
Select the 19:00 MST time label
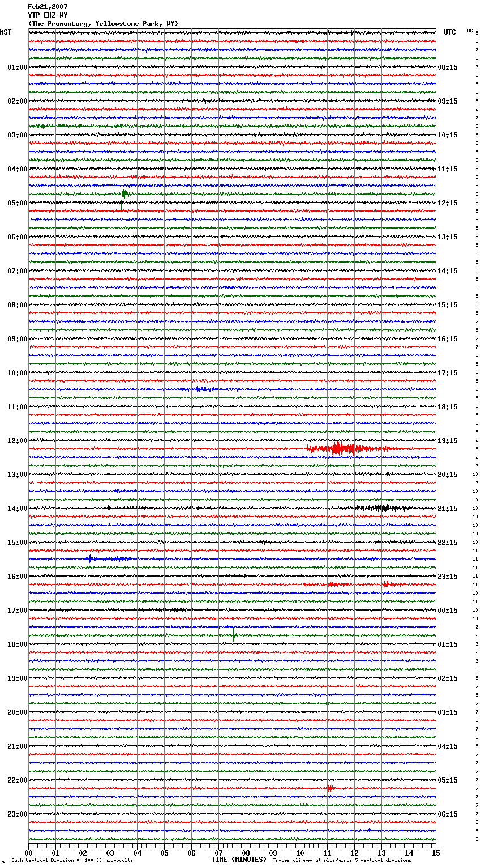(x=18, y=678)
